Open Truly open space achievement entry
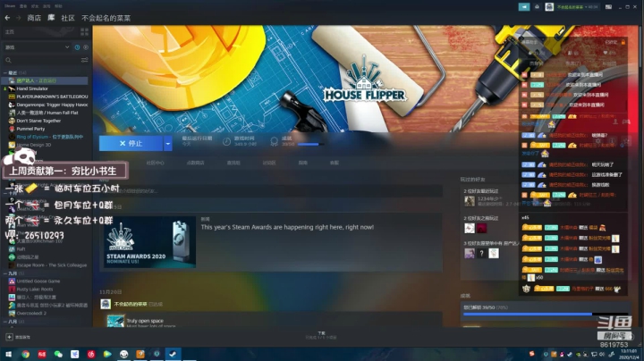 [x=145, y=321]
